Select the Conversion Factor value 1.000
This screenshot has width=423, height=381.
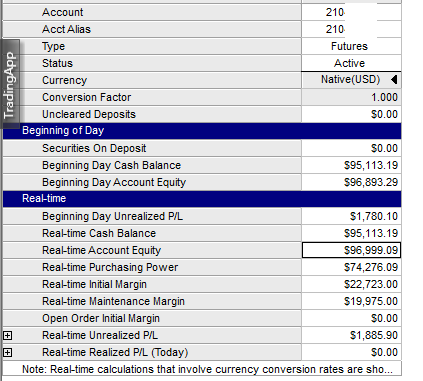351,97
